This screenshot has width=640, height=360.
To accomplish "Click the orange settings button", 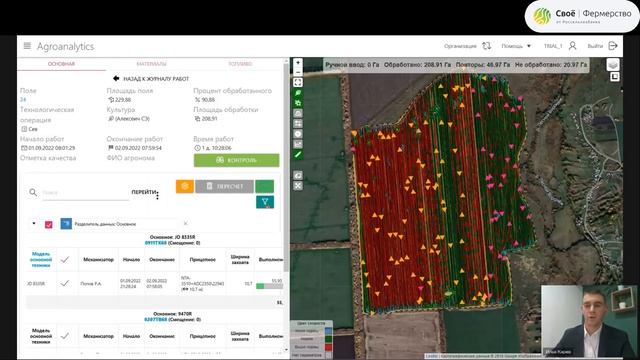I will pyautogui.click(x=185, y=186).
